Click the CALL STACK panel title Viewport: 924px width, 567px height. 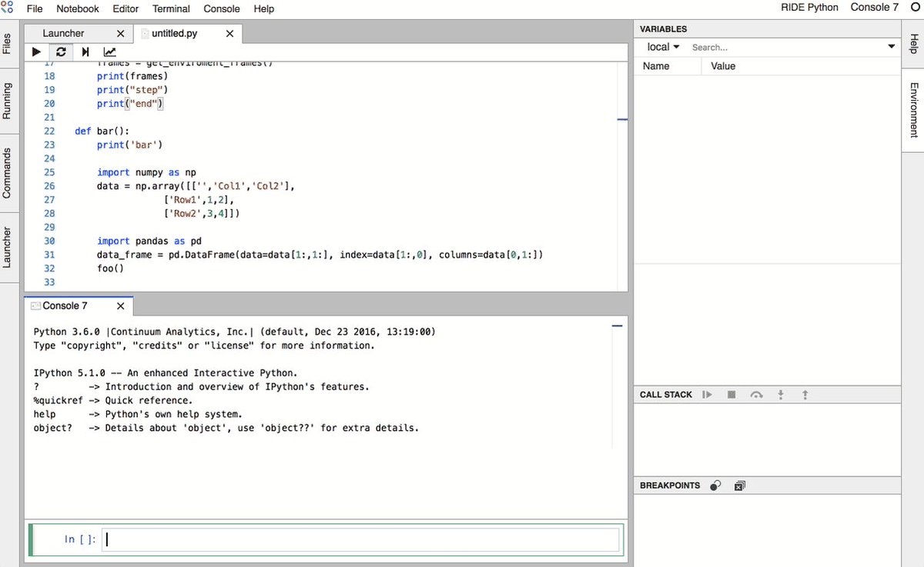(665, 395)
